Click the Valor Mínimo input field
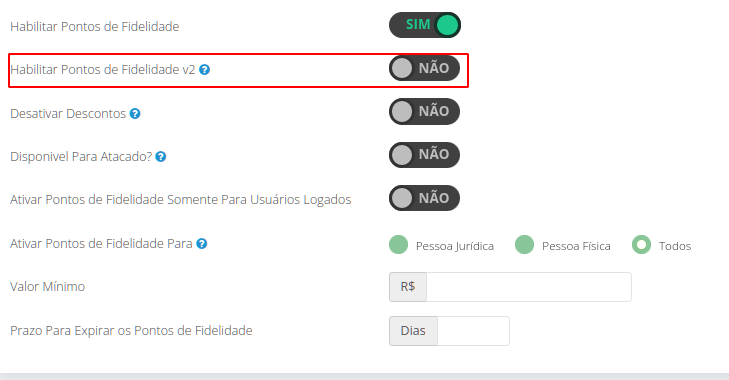Viewport: 729px width, 380px height. click(x=529, y=287)
